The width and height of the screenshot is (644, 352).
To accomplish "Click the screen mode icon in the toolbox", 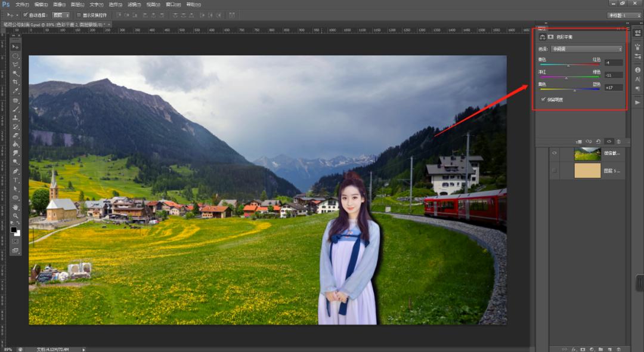I will 16,250.
